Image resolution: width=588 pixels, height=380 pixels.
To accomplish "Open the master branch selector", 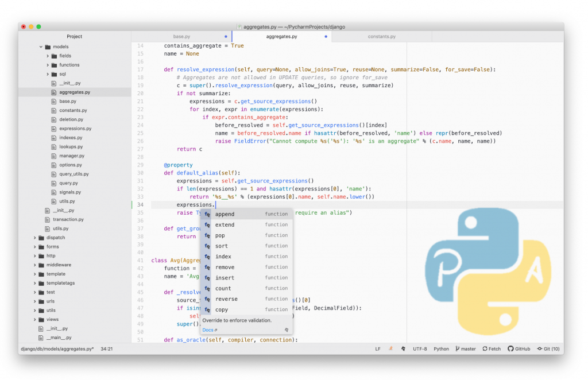I will coord(466,348).
